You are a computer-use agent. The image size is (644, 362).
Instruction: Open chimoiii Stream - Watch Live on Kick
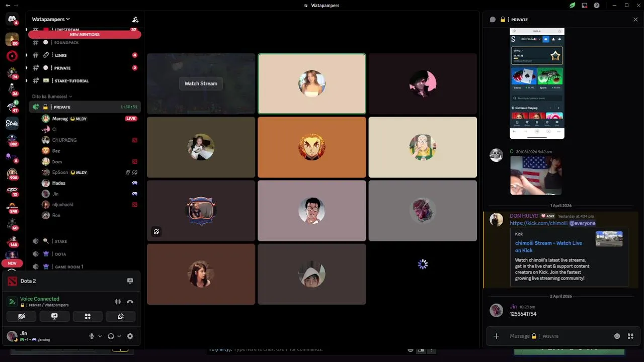[x=548, y=246]
